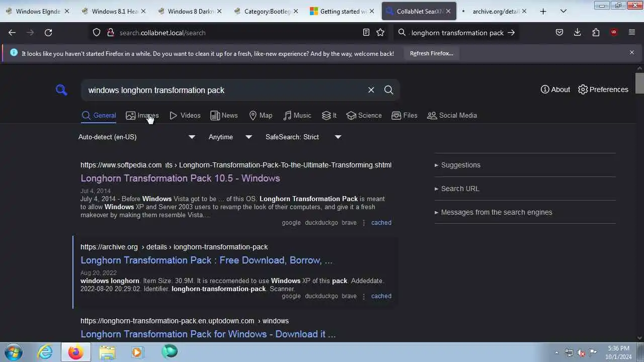This screenshot has height=362, width=644.
Task: Switch to Social Media search category
Action: pos(452,115)
